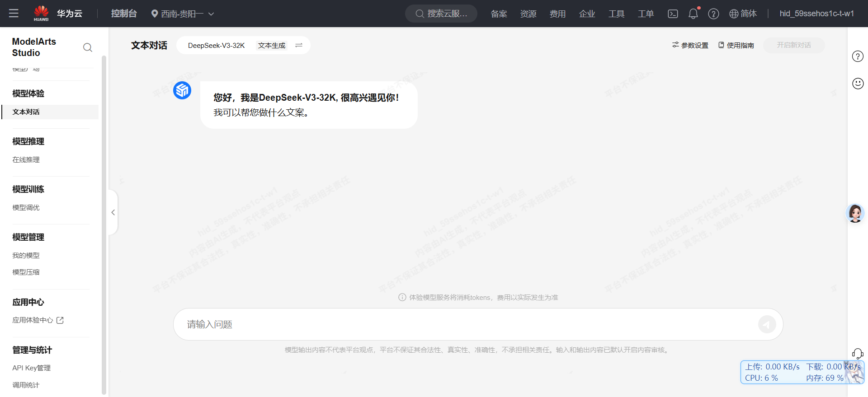This screenshot has width=868, height=397.
Task: Expand the 西南-贵阳一 region dropdown
Action: point(183,14)
